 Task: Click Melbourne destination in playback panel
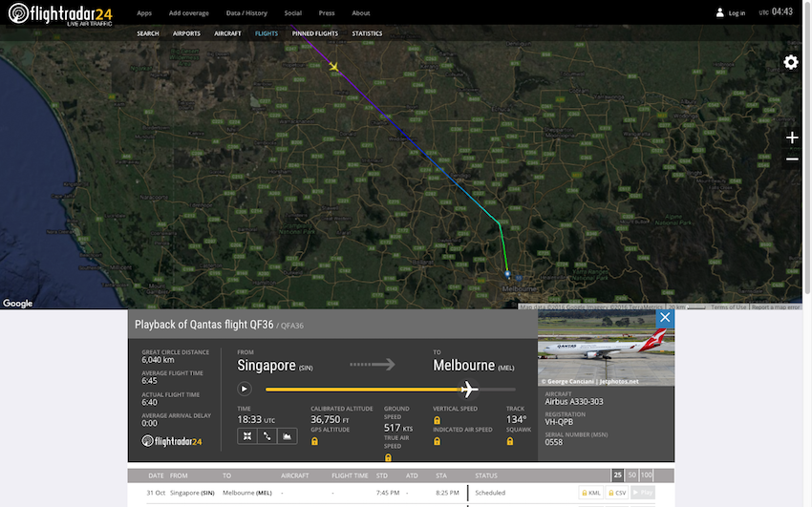(473, 366)
